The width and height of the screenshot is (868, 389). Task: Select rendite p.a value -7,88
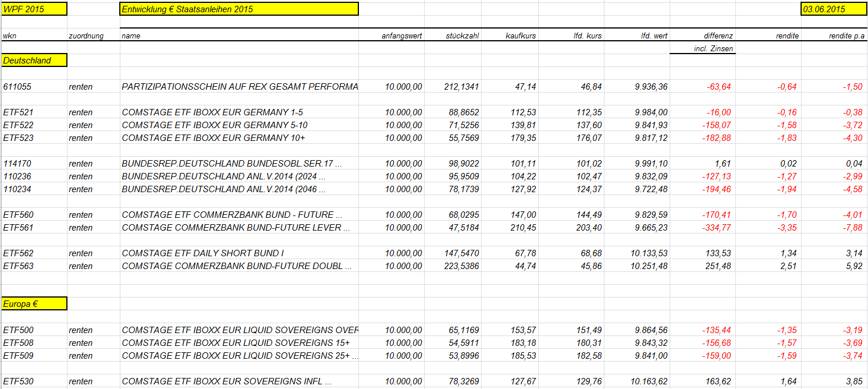[834, 228]
